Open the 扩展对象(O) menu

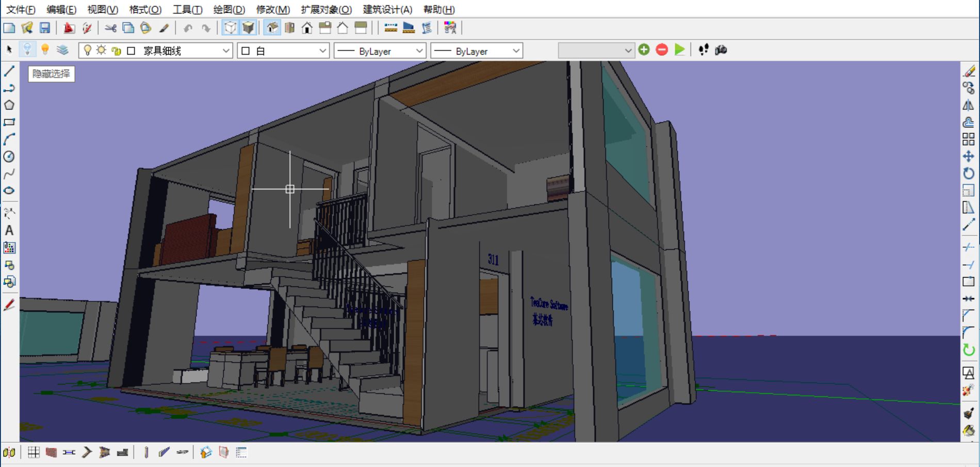[x=326, y=9]
